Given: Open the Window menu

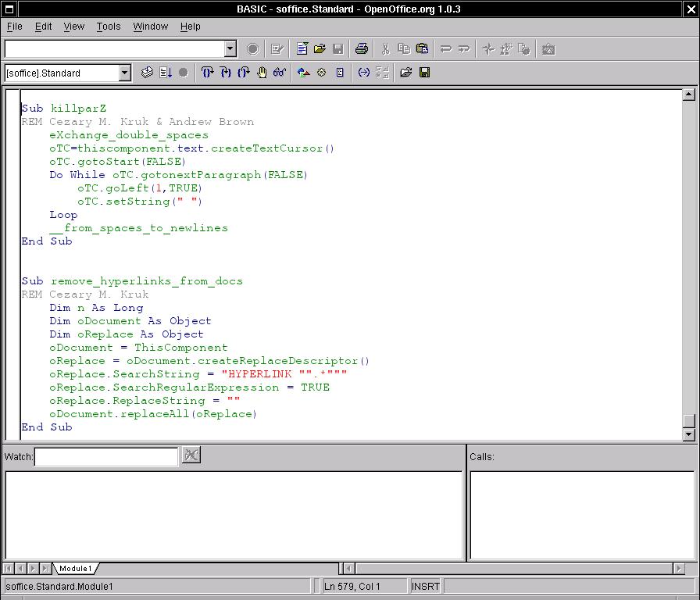Looking at the screenshot, I should click(150, 26).
